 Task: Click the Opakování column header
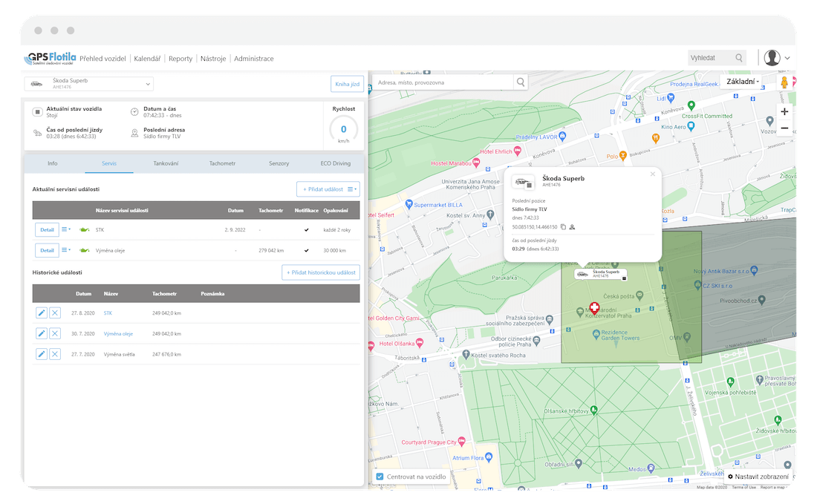[336, 210]
